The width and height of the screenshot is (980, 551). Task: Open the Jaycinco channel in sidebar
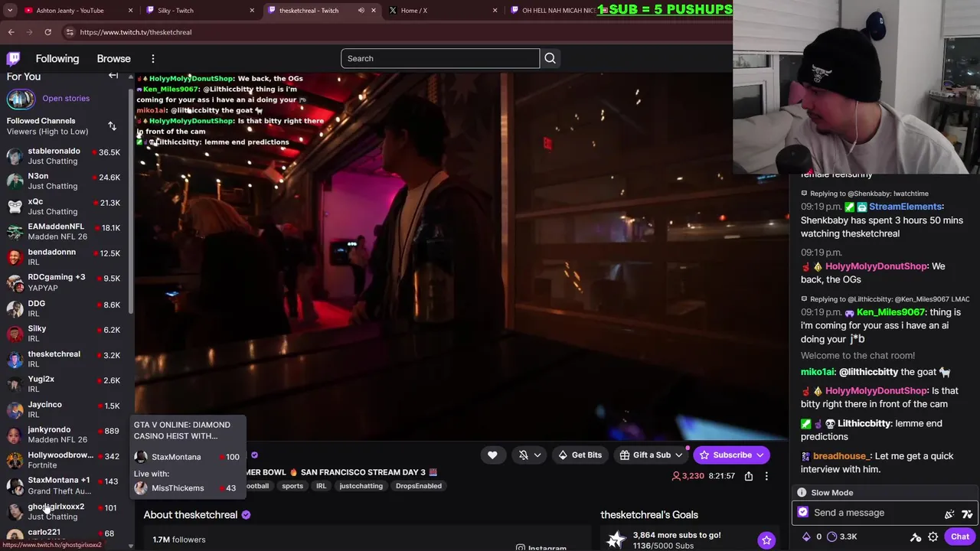pos(65,409)
